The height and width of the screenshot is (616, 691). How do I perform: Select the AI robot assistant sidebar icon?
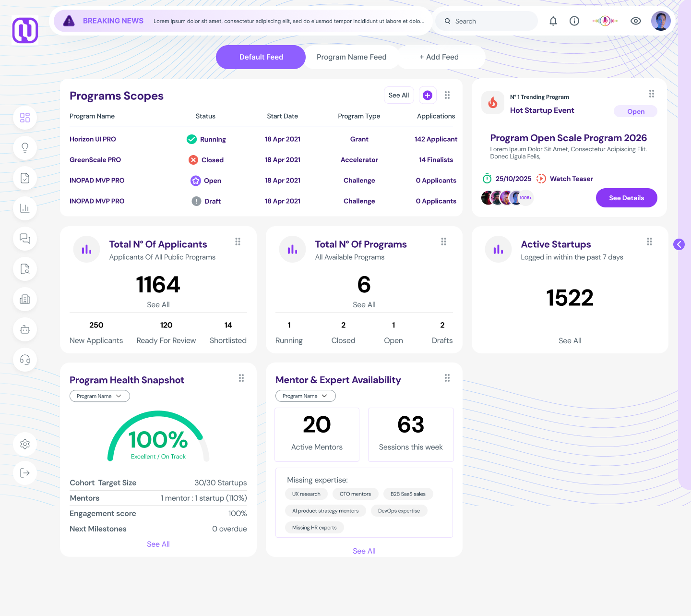tap(25, 329)
